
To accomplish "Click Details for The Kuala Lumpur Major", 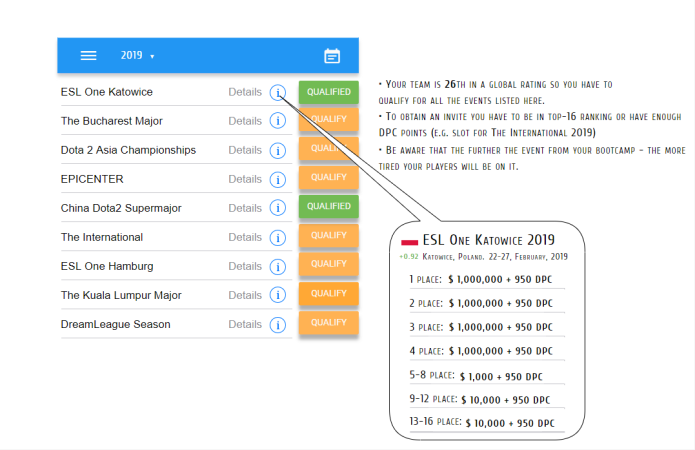I will pyautogui.click(x=245, y=295).
